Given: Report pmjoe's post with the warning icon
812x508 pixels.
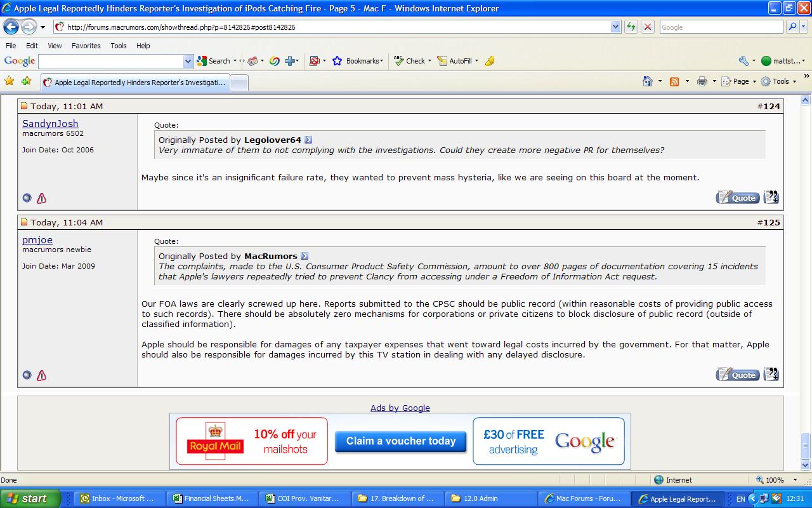Looking at the screenshot, I should coord(42,375).
